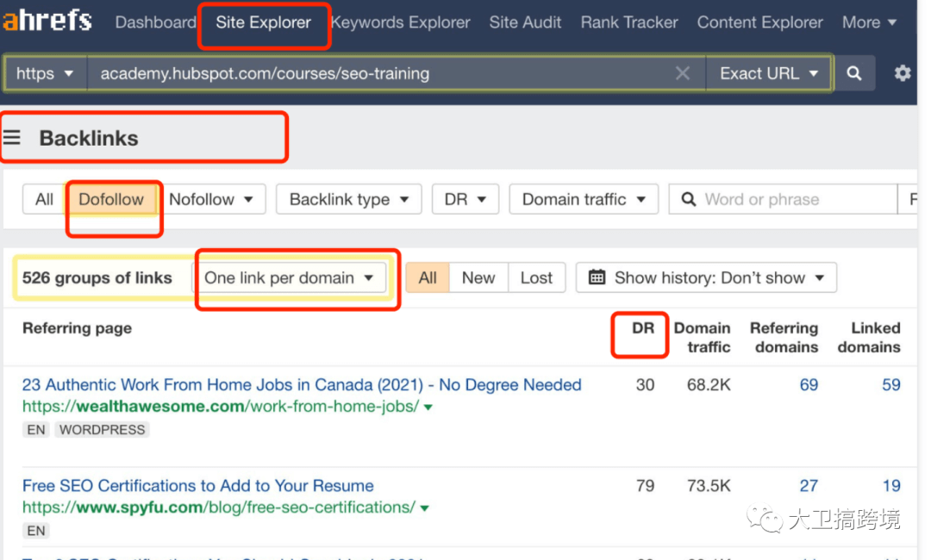Open the hamburger menu beside Backlinks

click(11, 138)
